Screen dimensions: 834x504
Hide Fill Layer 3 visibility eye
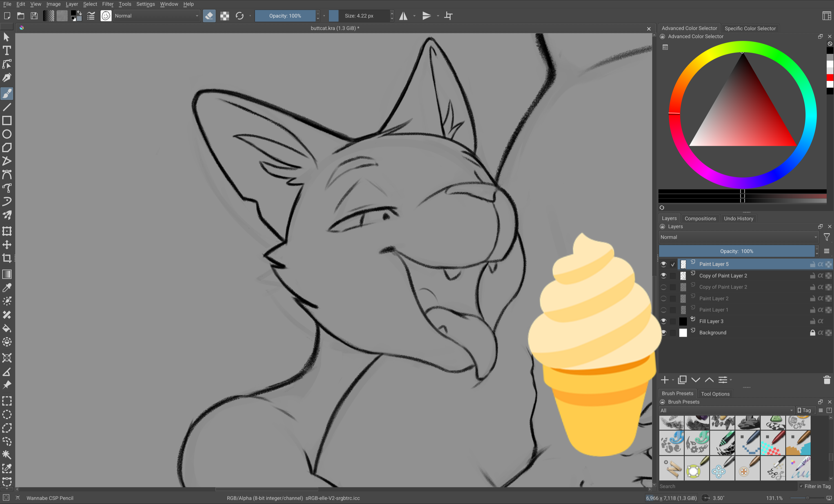(664, 321)
